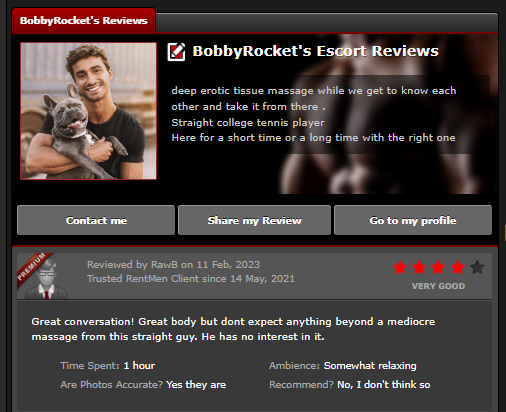
Task: Click the VERY GOOD rating label
Action: [438, 286]
